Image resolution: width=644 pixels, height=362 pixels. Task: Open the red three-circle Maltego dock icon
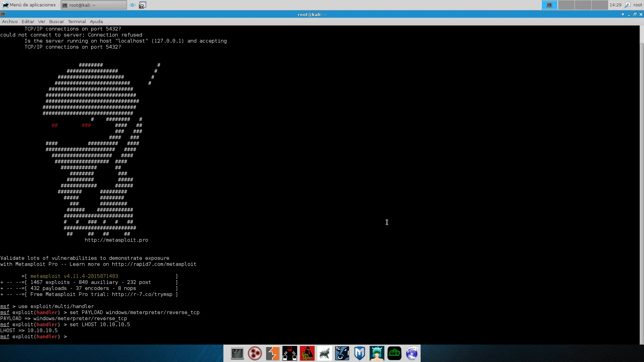coord(255,353)
